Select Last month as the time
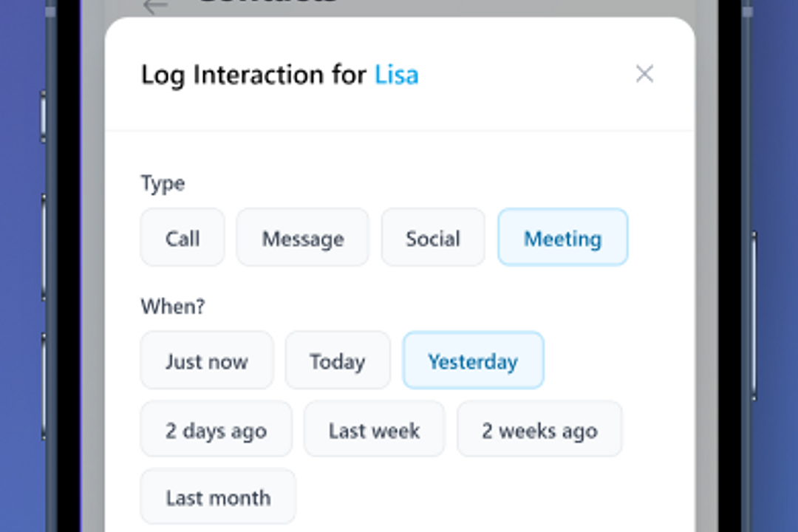 click(218, 497)
